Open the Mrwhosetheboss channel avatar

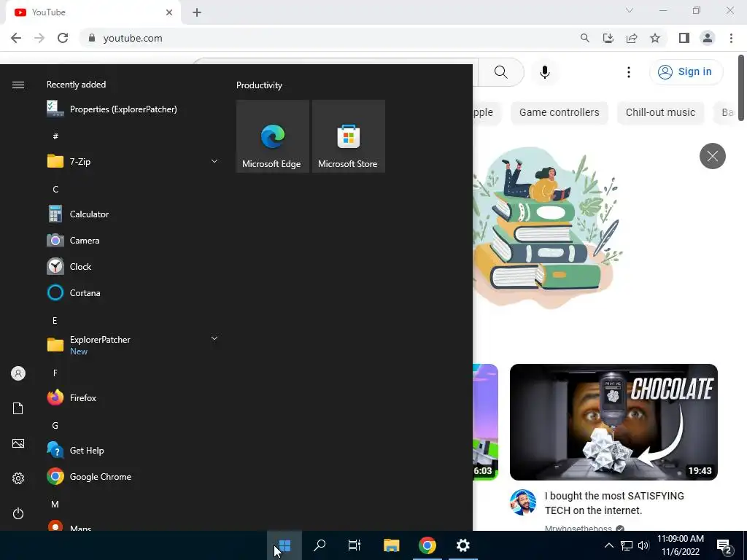click(522, 502)
